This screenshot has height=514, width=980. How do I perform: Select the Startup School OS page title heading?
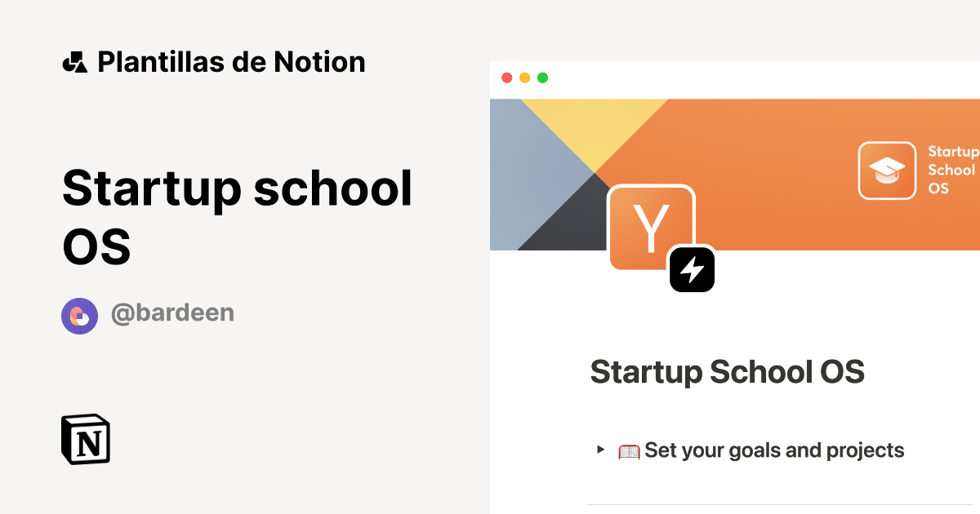727,371
